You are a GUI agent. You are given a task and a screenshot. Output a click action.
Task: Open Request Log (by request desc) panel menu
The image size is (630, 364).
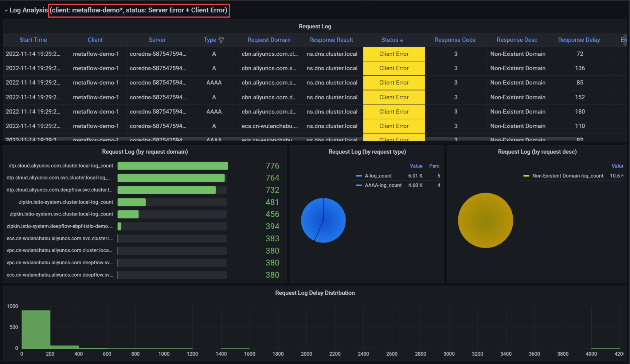[x=537, y=152]
